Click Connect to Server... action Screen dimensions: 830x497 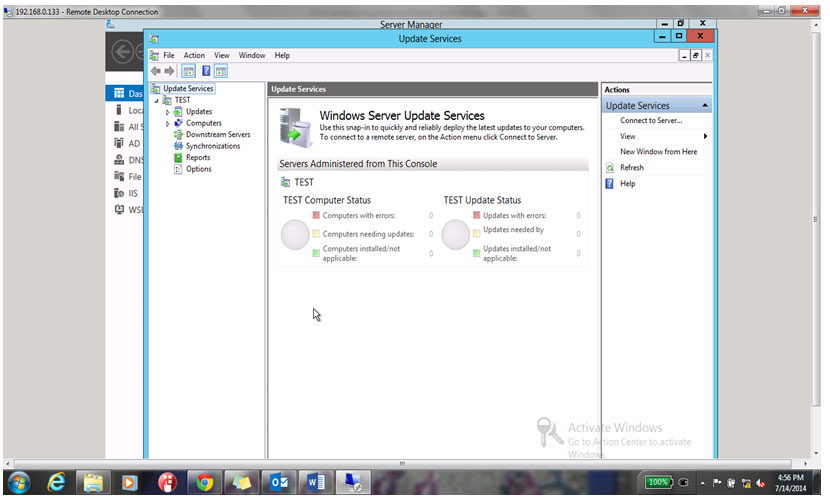651,121
